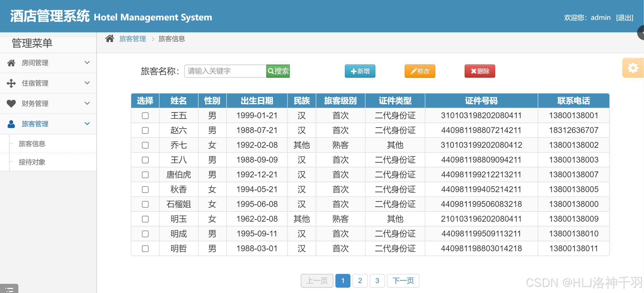Click the heart icon beside 财务管理
The image size is (644, 293).
point(11,103)
